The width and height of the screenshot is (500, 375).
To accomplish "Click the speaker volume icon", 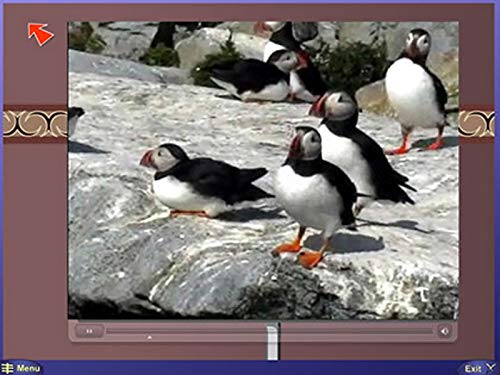I will pos(444,331).
